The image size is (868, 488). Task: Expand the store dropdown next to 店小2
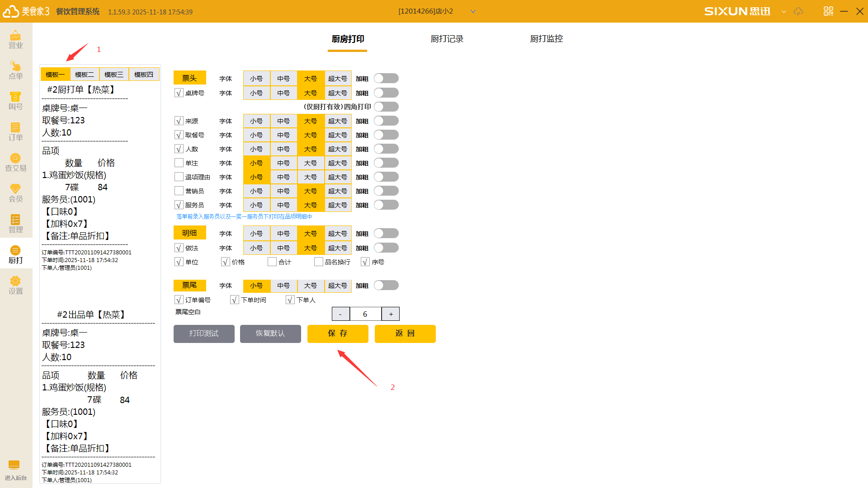[473, 11]
